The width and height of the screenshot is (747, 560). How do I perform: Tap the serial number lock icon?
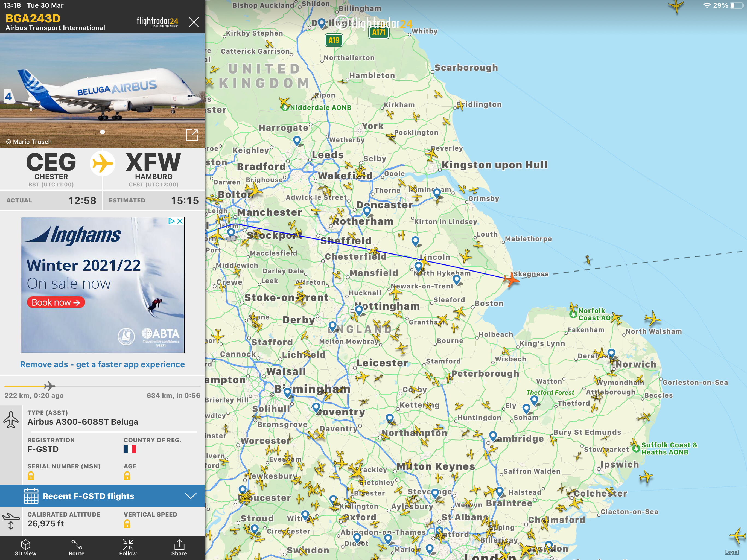31,476
